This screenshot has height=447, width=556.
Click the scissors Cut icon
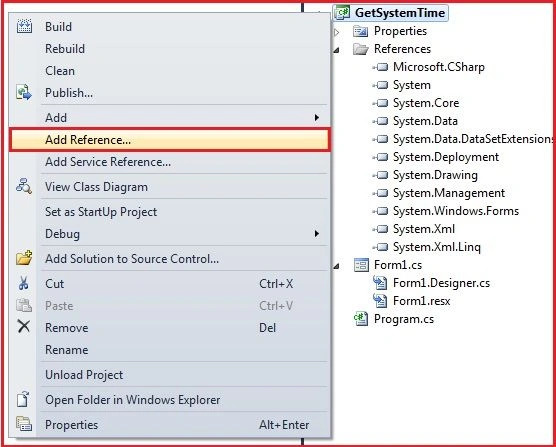click(24, 284)
